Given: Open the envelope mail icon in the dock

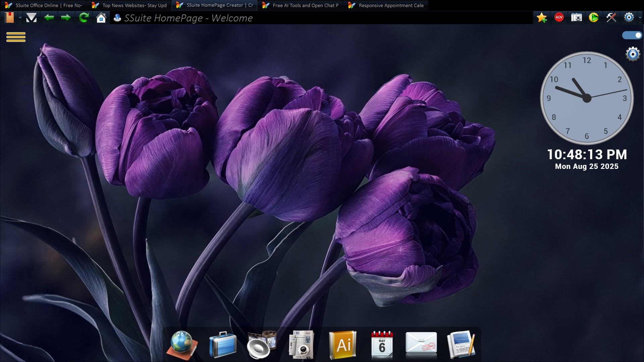Looking at the screenshot, I should [x=421, y=344].
